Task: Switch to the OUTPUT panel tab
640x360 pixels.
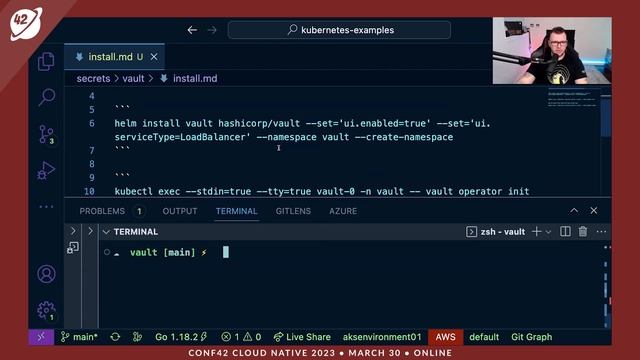Action: pyautogui.click(x=180, y=211)
